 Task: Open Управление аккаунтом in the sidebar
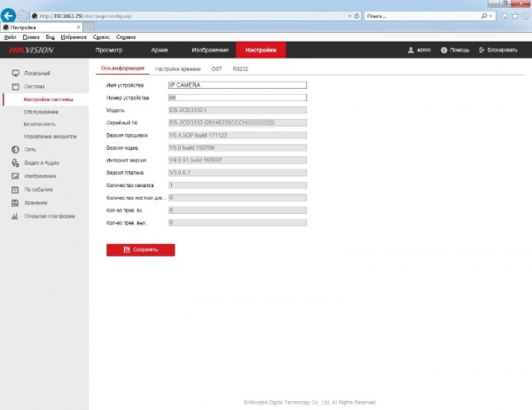[x=51, y=137]
